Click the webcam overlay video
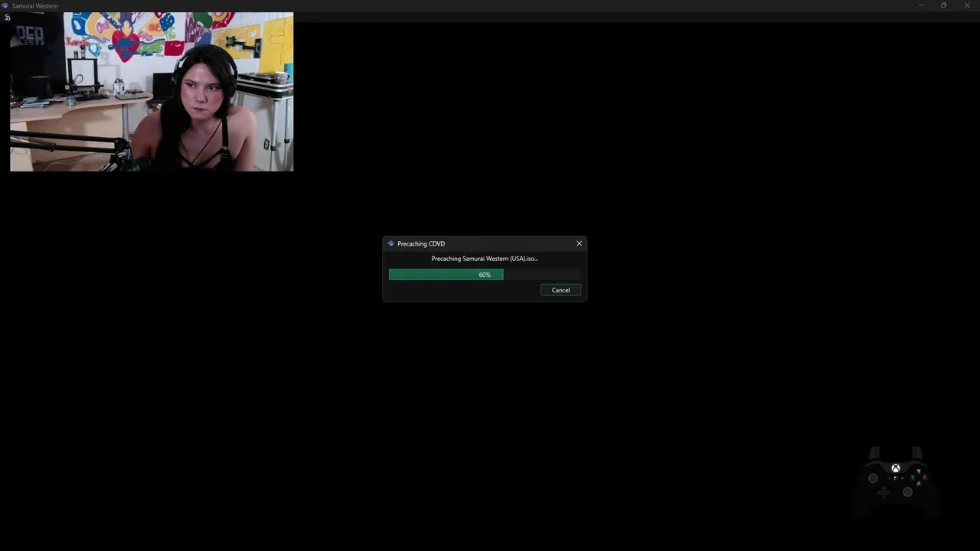The width and height of the screenshot is (980, 551). point(152,92)
